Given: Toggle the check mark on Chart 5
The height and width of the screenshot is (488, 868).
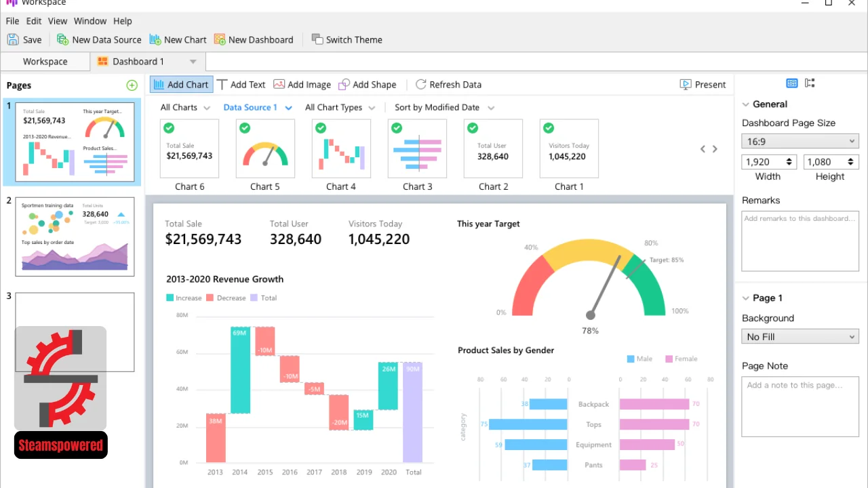Looking at the screenshot, I should coord(245,127).
